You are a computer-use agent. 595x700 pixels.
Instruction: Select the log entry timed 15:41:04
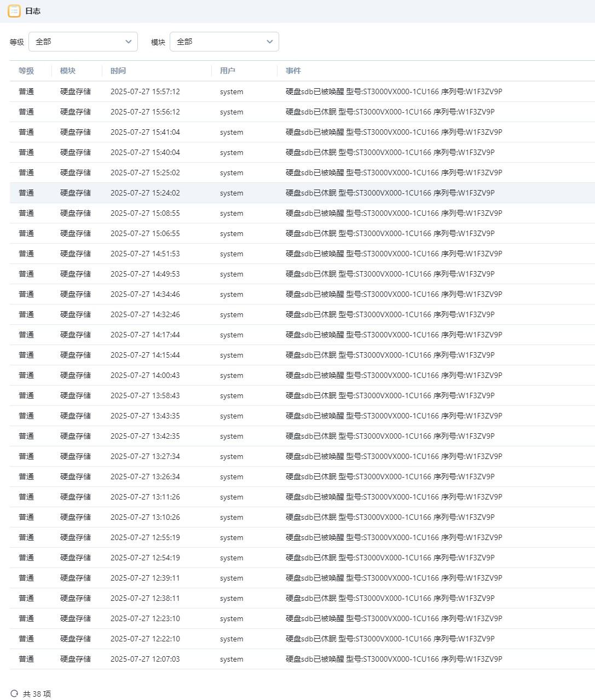302,132
